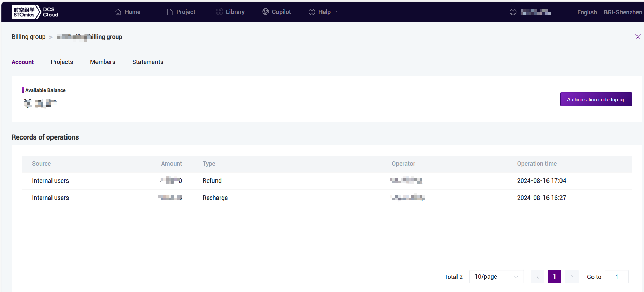
Task: Click the user avatar icon
Action: click(x=513, y=12)
